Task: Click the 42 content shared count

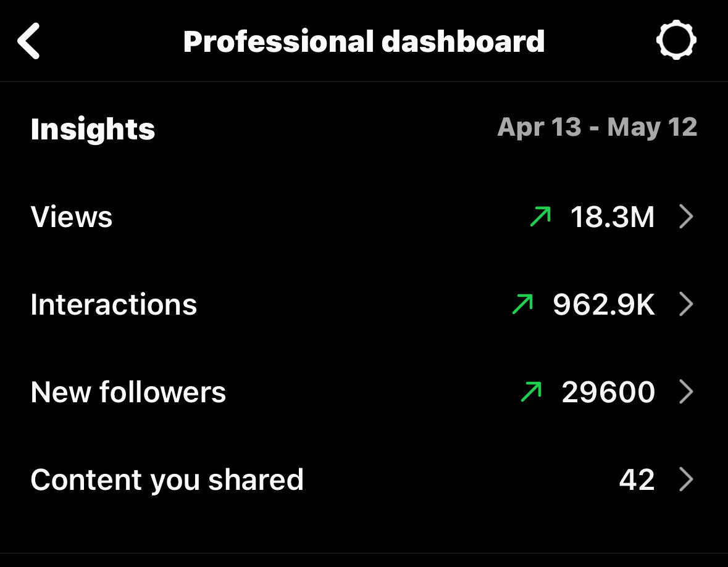Action: coord(637,479)
